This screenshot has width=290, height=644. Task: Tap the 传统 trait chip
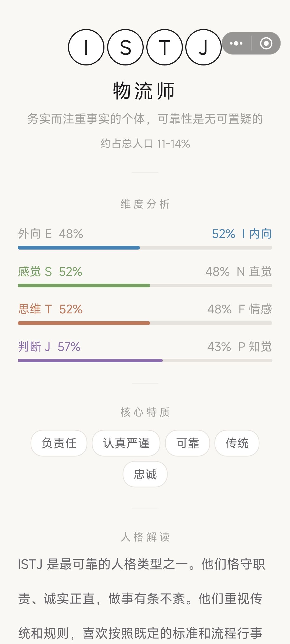pyautogui.click(x=237, y=443)
